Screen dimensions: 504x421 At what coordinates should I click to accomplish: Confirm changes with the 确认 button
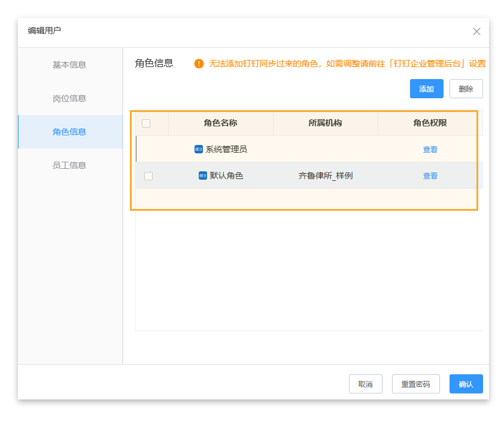(466, 384)
